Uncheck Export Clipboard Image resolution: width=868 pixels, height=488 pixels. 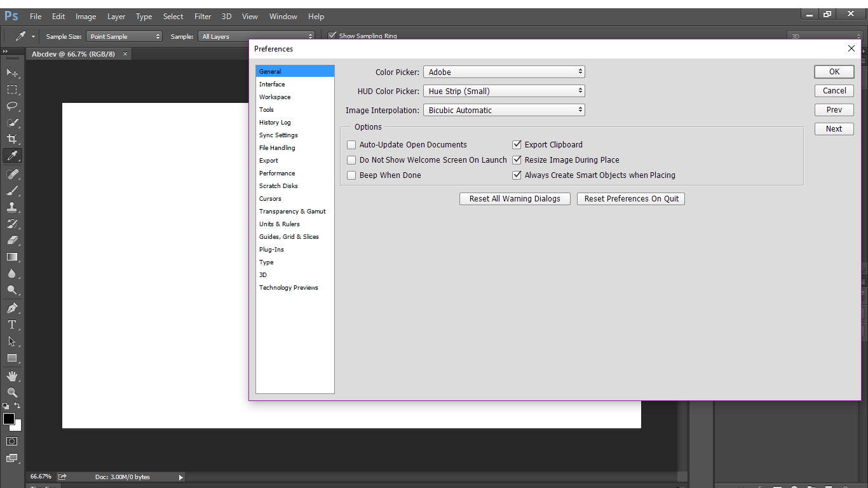[x=517, y=144]
